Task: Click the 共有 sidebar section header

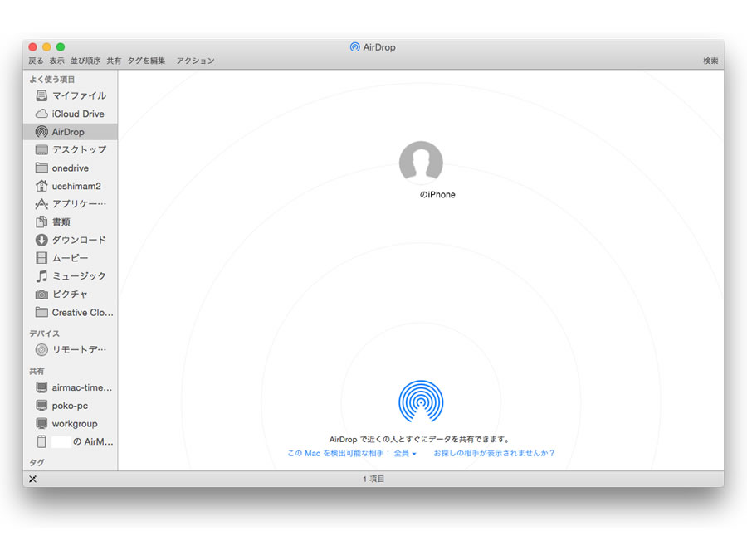Action: (37, 371)
